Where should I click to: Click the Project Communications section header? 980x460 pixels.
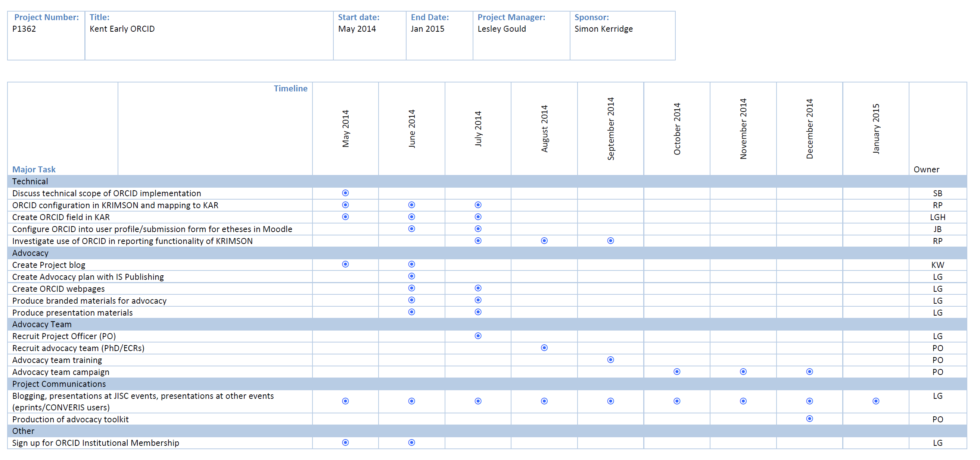(x=59, y=384)
